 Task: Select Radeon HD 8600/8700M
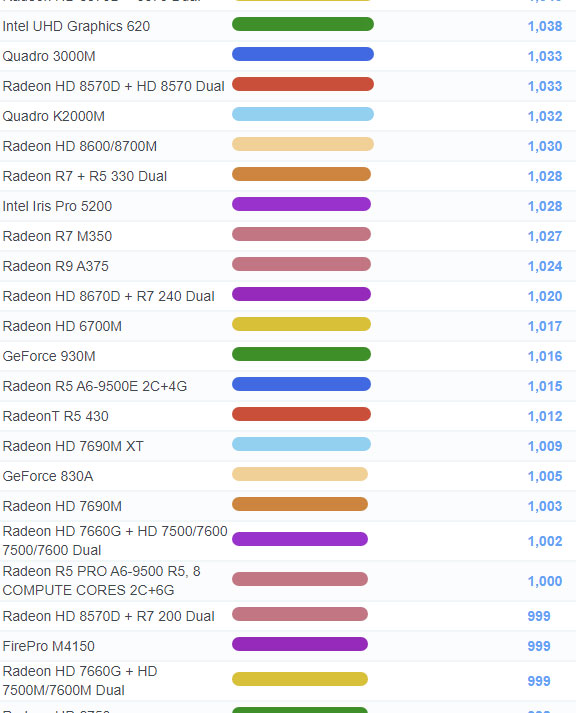pos(80,146)
